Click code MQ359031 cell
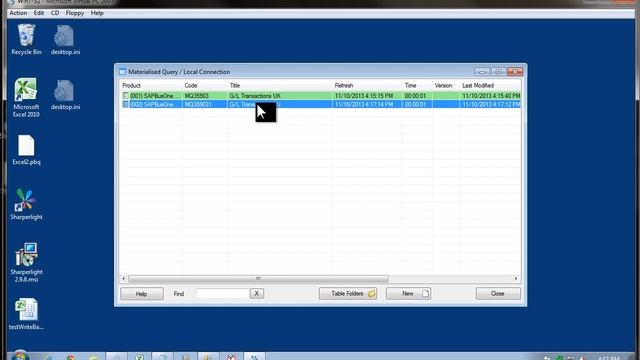640x360 pixels. point(198,104)
